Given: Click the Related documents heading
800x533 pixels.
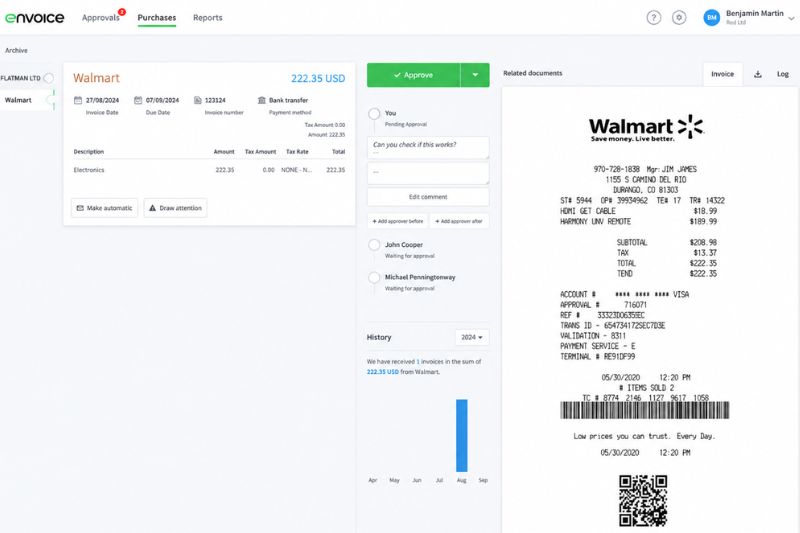Looking at the screenshot, I should coord(533,73).
